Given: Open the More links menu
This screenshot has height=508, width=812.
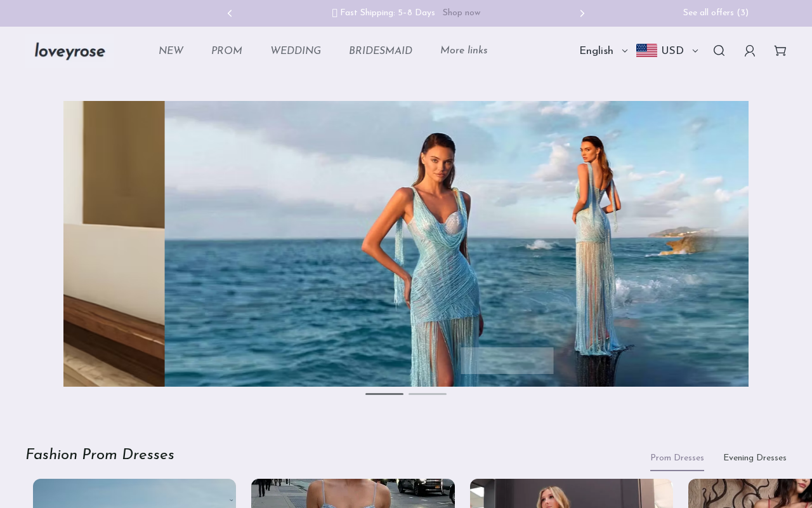Looking at the screenshot, I should coord(464,51).
